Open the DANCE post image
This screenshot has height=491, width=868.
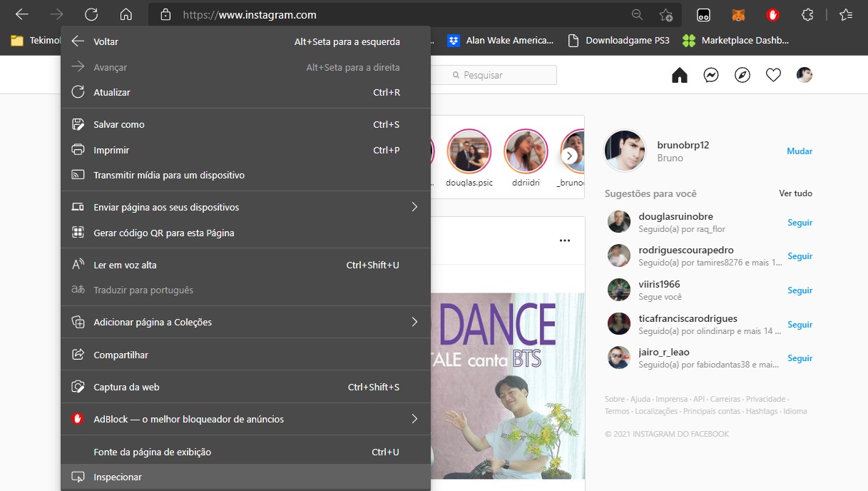click(x=508, y=385)
